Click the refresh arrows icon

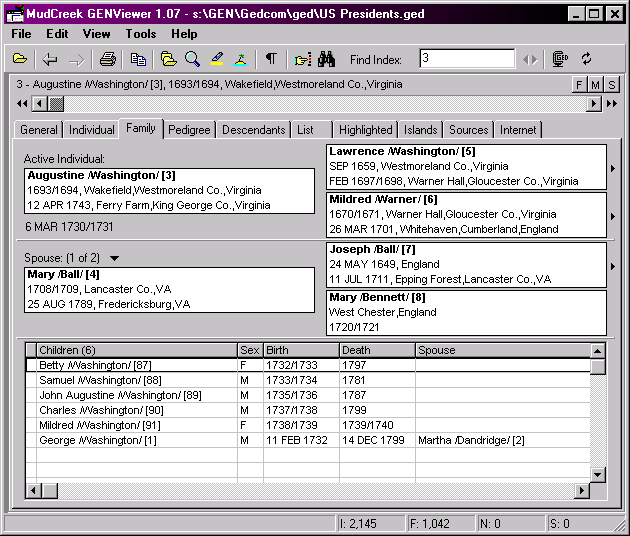pos(587,59)
